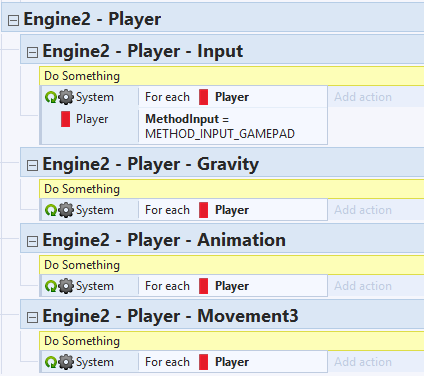Viewport: 424px width, 376px height.
Task: Click the red Player sprite icon in the Animation For each
Action: tap(203, 286)
